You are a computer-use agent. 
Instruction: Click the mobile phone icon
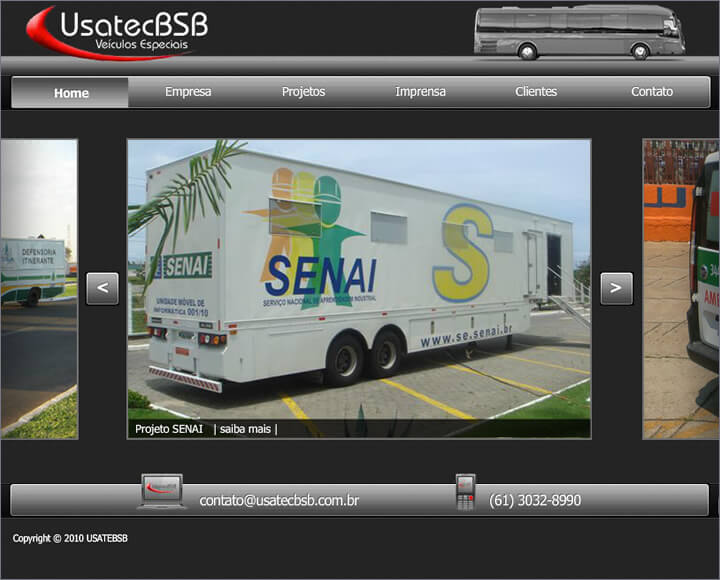pos(465,492)
